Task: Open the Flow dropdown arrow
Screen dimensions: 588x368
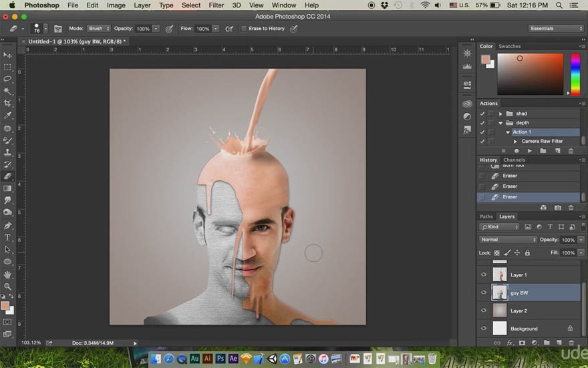Action: tap(216, 29)
